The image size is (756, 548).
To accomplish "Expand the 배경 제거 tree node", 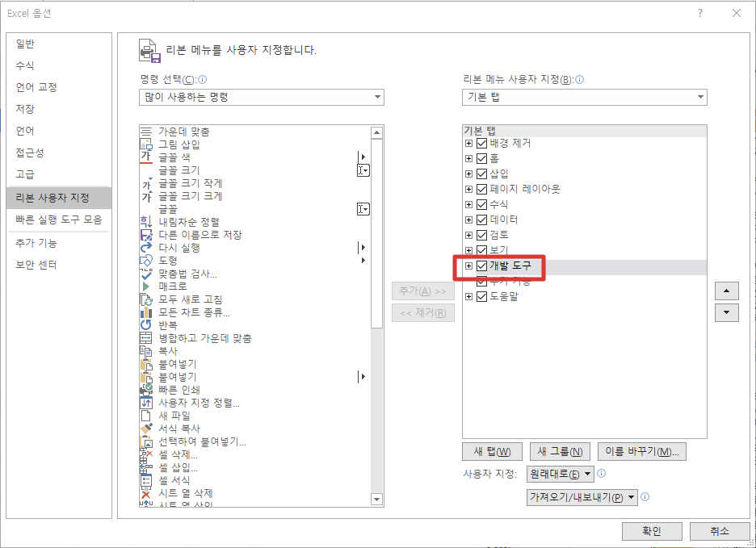I will click(x=468, y=143).
